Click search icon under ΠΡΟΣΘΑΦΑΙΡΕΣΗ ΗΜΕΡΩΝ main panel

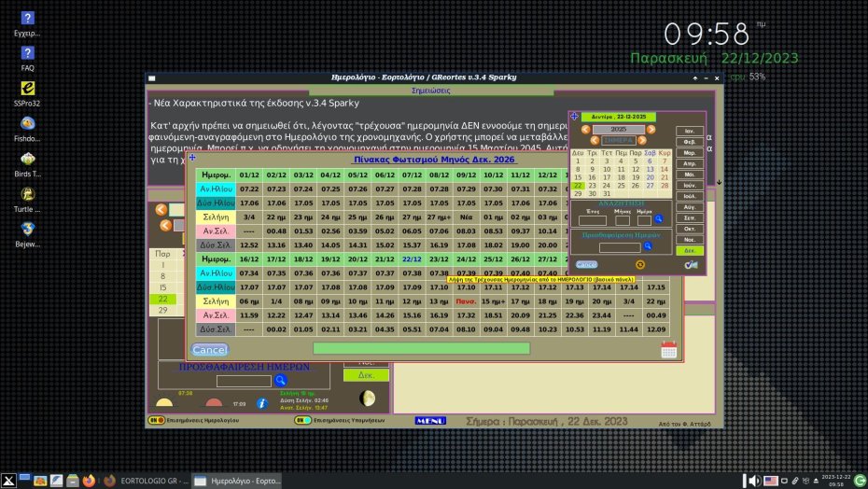[x=281, y=381]
